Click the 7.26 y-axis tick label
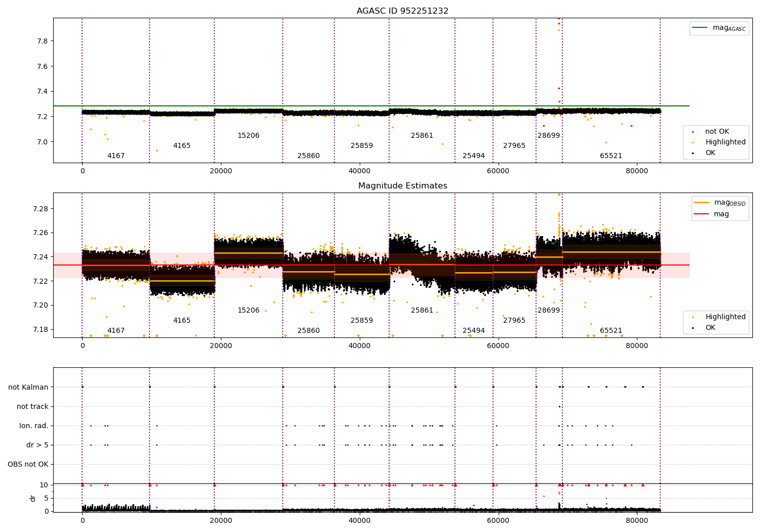Viewport: 760px width, 532px height. coord(41,233)
